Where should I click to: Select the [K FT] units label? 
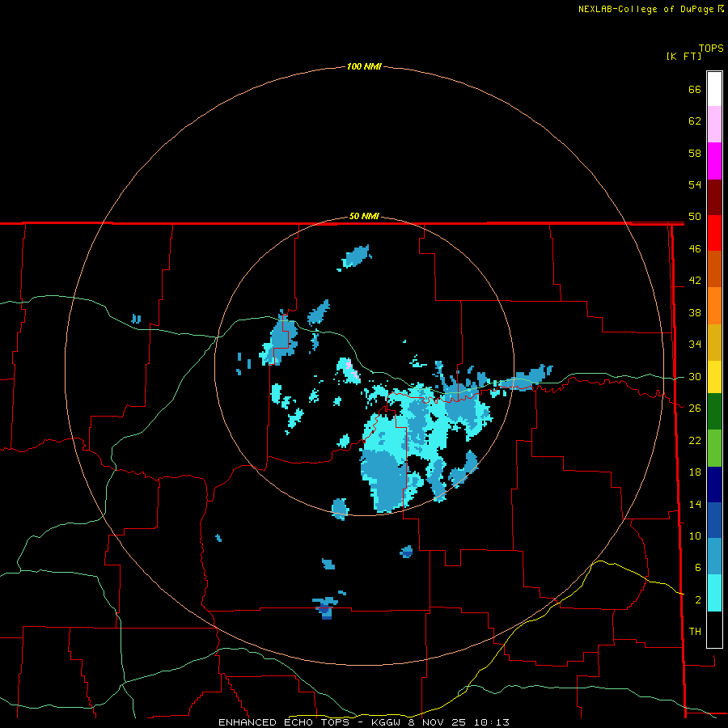pos(684,56)
